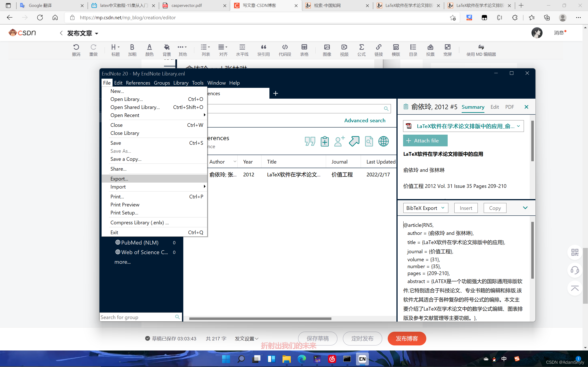Expand 发文设置 publishing settings
The width and height of the screenshot is (588, 367).
tap(246, 339)
